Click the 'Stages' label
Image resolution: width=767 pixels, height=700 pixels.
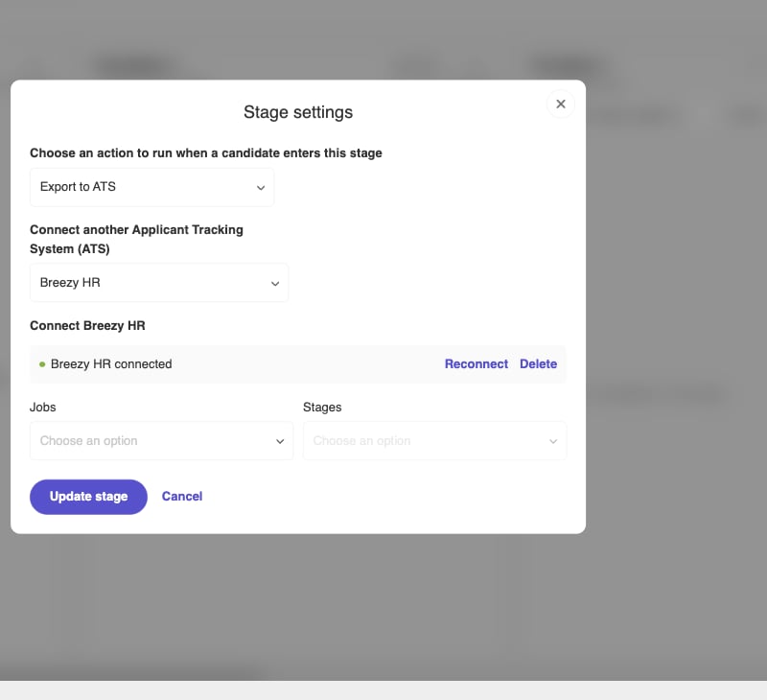pos(322,407)
